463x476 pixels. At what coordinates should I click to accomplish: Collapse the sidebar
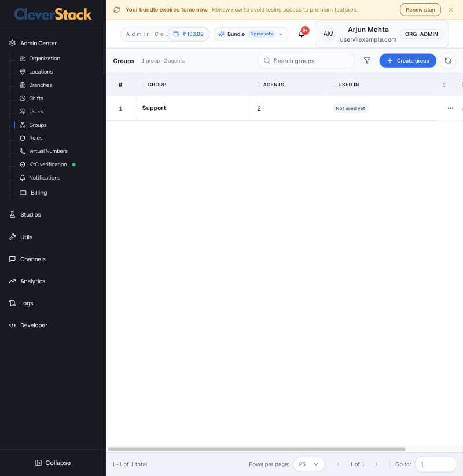53,463
